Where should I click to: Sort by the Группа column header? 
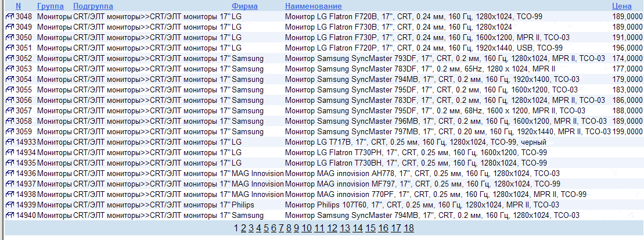click(51, 5)
